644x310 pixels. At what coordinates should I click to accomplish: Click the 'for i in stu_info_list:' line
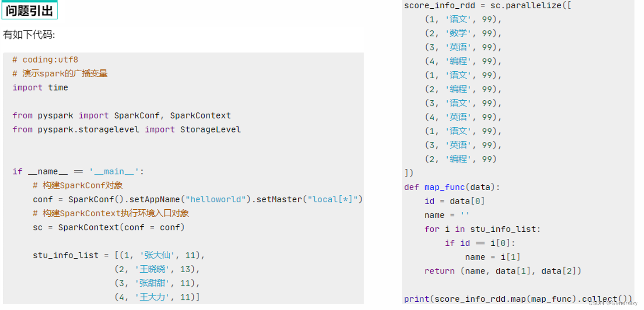[483, 229]
